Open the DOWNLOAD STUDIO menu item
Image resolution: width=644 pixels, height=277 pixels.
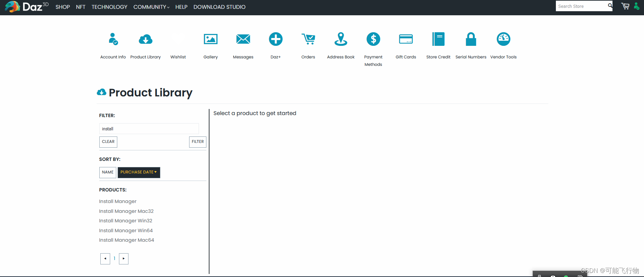(x=219, y=7)
